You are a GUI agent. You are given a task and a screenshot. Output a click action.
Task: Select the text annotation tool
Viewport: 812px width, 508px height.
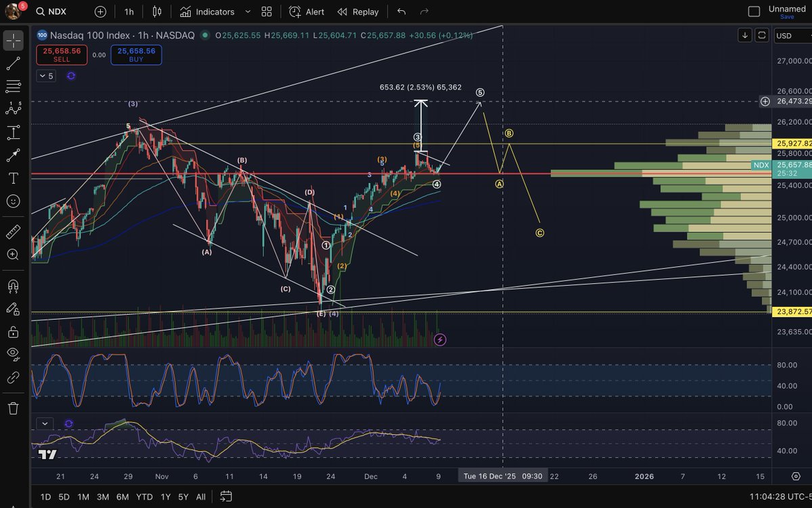pyautogui.click(x=13, y=178)
